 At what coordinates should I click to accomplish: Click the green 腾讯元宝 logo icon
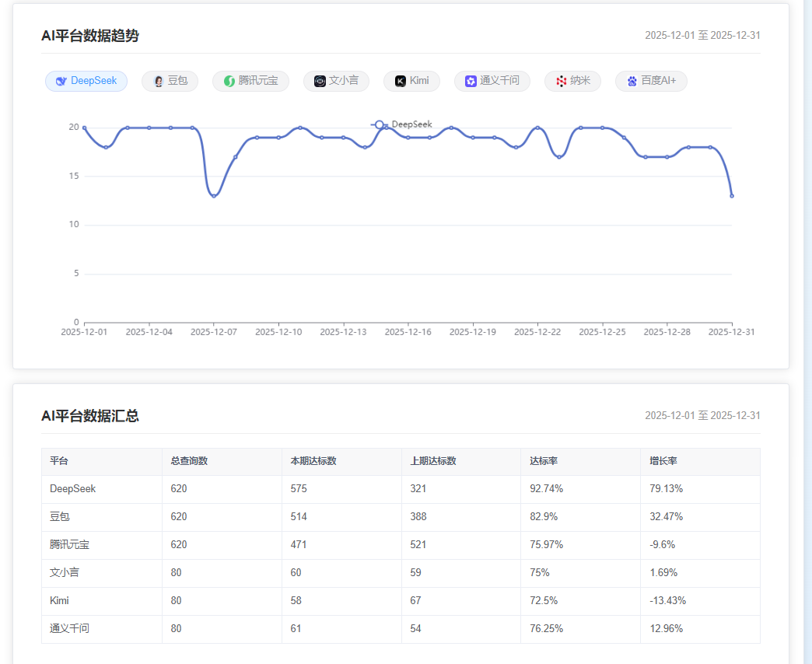click(229, 82)
